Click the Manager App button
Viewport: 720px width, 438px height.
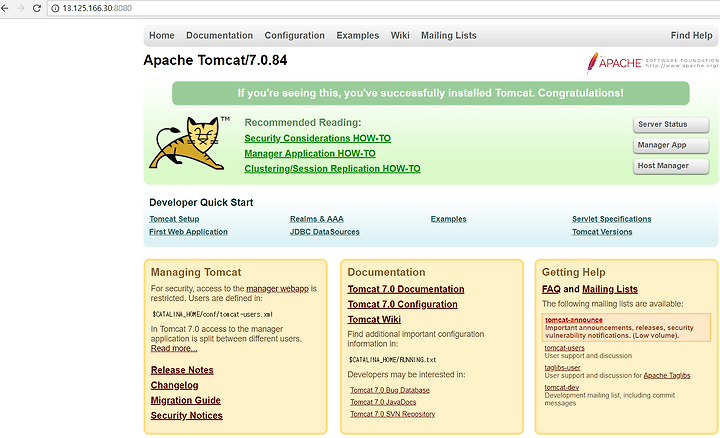coord(671,145)
